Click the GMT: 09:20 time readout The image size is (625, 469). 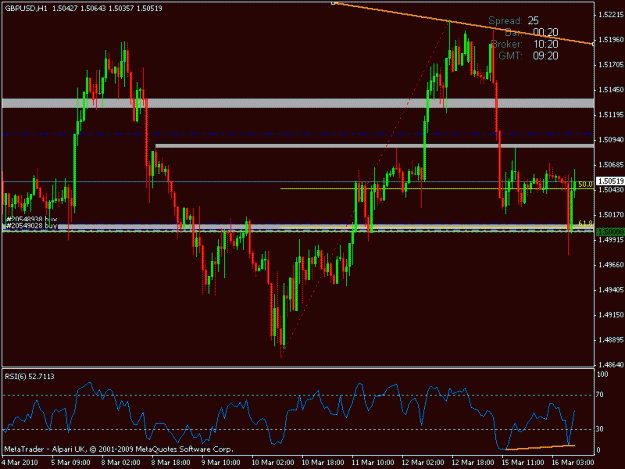pyautogui.click(x=528, y=56)
